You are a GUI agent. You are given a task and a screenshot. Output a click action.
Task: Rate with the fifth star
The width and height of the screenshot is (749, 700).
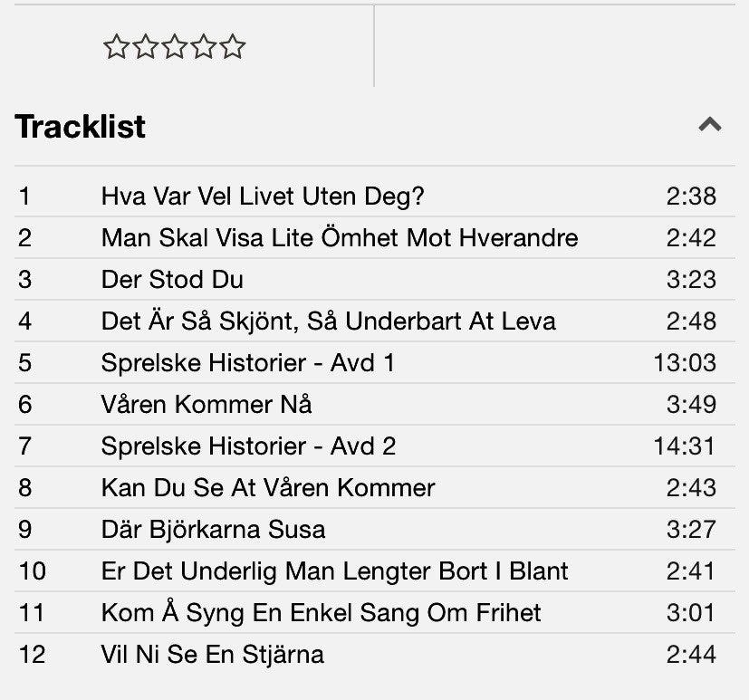233,47
